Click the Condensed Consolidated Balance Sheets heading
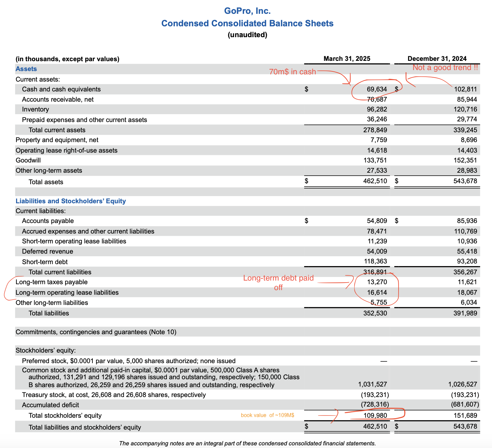Screen dimensions: 492x448 tap(247, 23)
